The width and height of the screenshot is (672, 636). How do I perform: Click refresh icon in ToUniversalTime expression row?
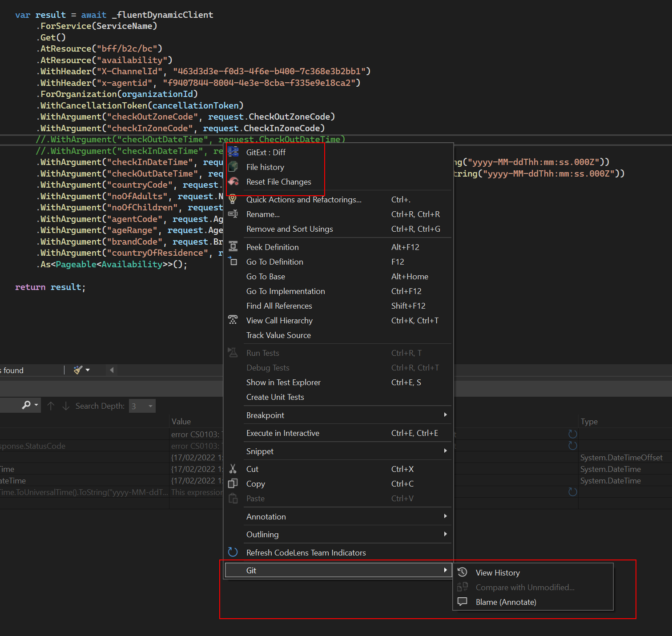(x=573, y=492)
